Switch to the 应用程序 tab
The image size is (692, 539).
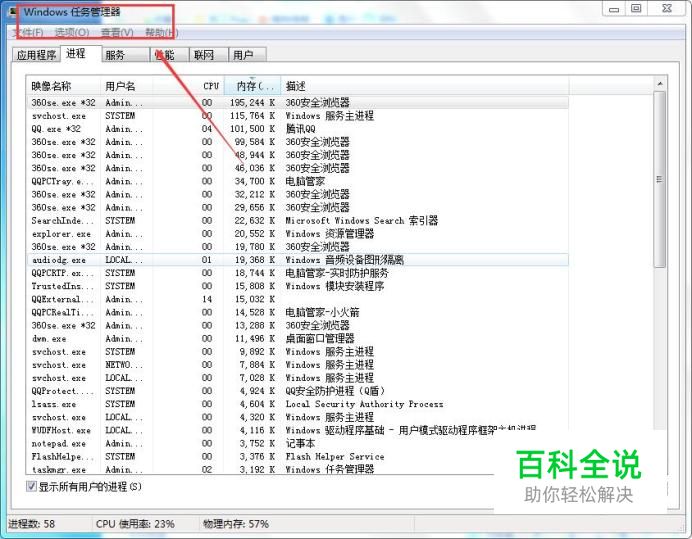(36, 55)
